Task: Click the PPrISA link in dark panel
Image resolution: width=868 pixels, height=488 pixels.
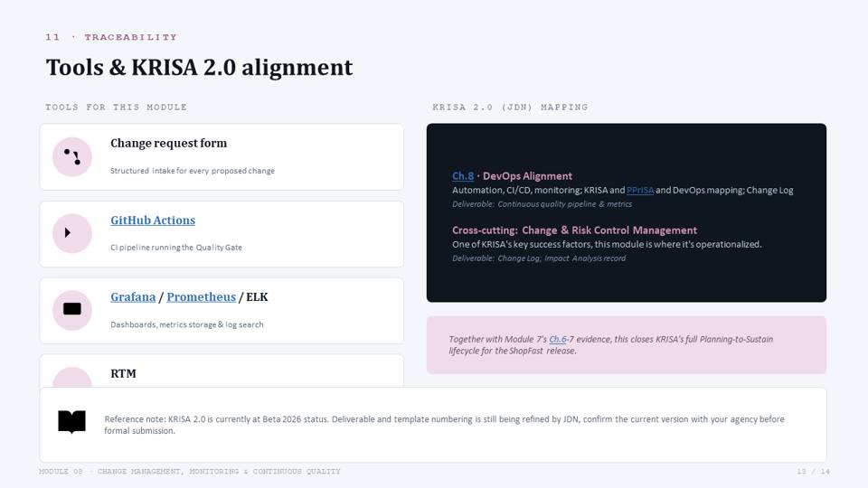Action: 640,190
